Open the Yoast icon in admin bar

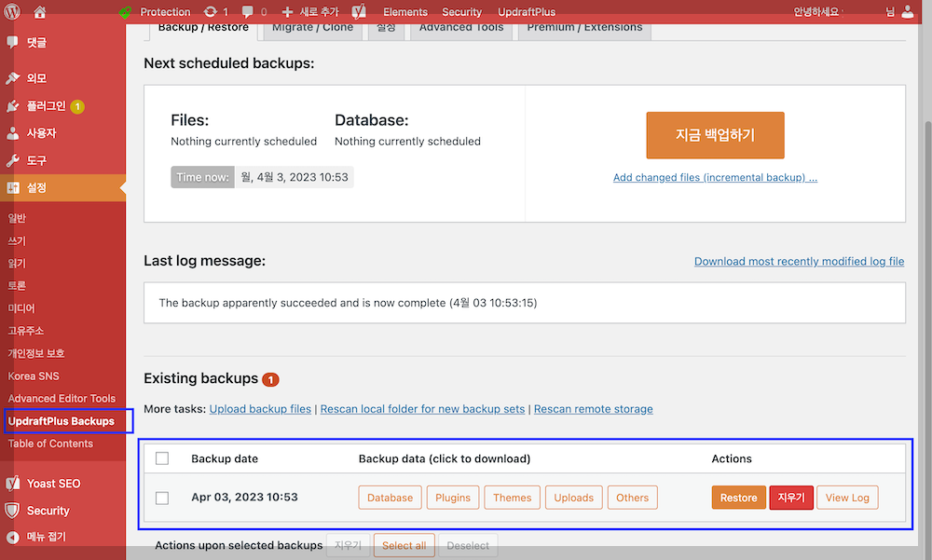(x=359, y=11)
